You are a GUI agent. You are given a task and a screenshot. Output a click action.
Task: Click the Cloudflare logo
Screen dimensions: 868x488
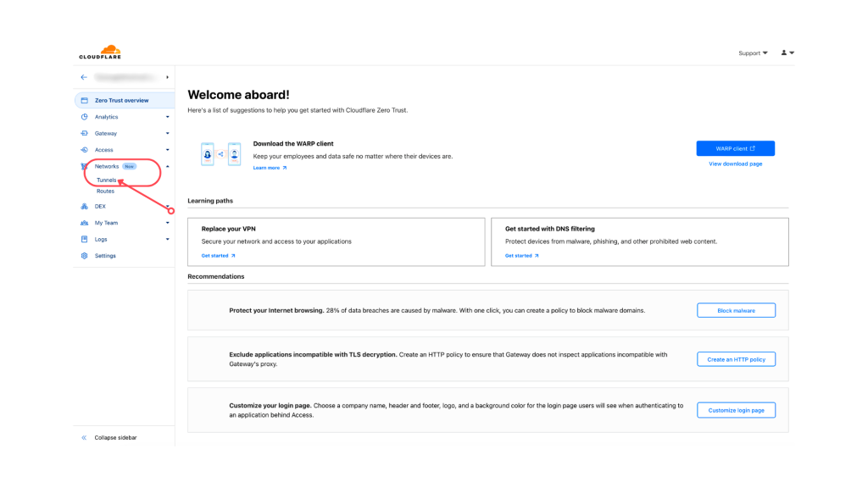tap(100, 52)
